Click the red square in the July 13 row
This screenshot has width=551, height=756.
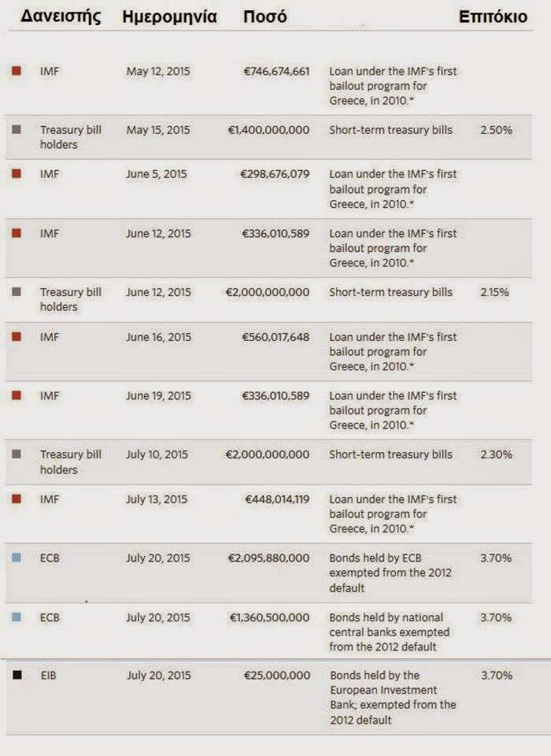coord(17,498)
